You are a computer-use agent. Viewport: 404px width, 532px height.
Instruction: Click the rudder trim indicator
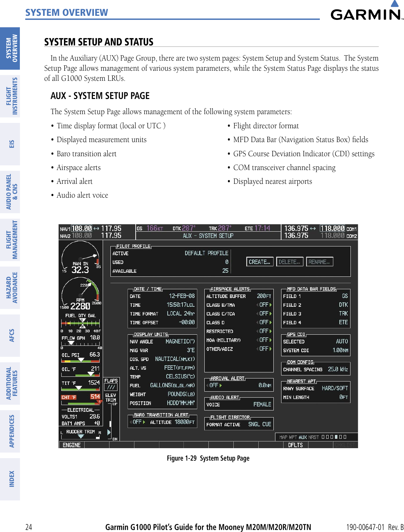tap(80, 434)
